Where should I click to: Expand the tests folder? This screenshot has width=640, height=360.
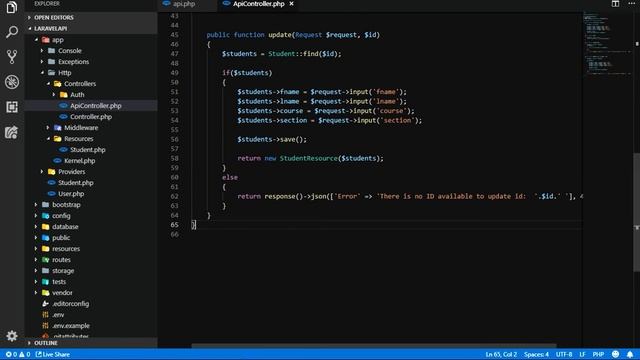[59, 282]
